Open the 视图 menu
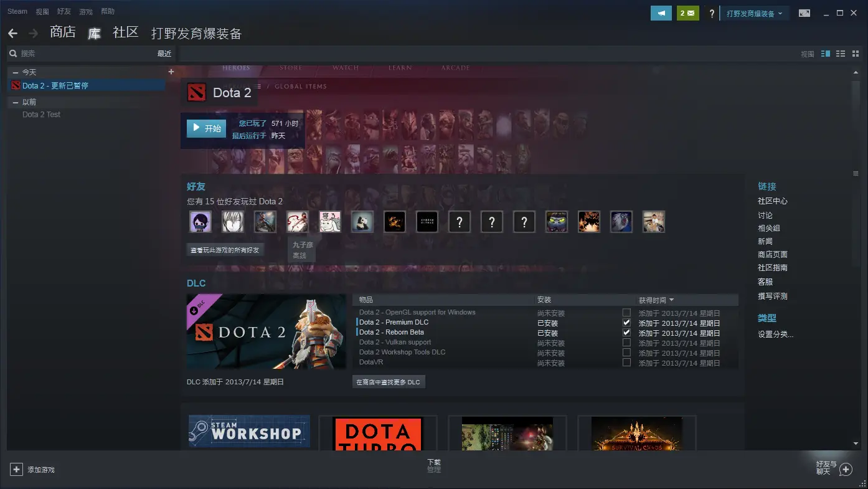Viewport: 868px width, 489px height. pyautogui.click(x=42, y=11)
